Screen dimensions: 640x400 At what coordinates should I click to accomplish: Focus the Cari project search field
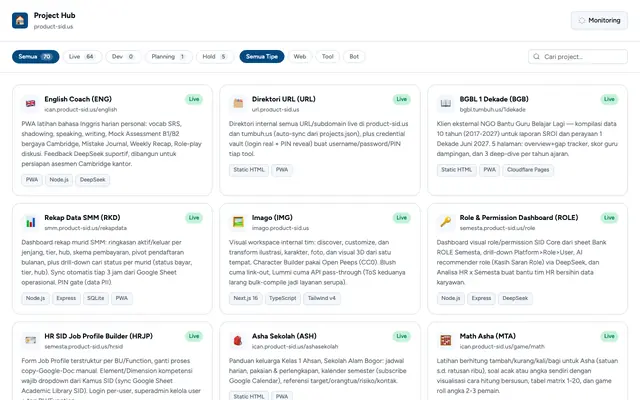point(578,57)
